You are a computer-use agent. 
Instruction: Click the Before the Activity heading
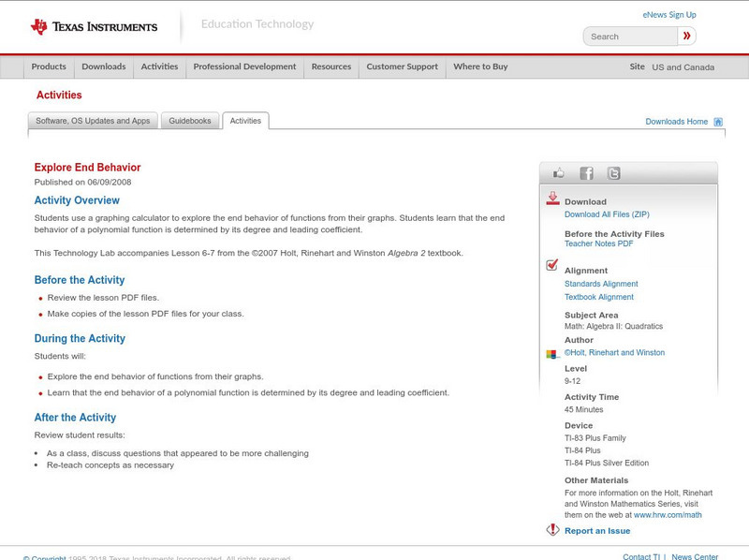pyautogui.click(x=80, y=280)
